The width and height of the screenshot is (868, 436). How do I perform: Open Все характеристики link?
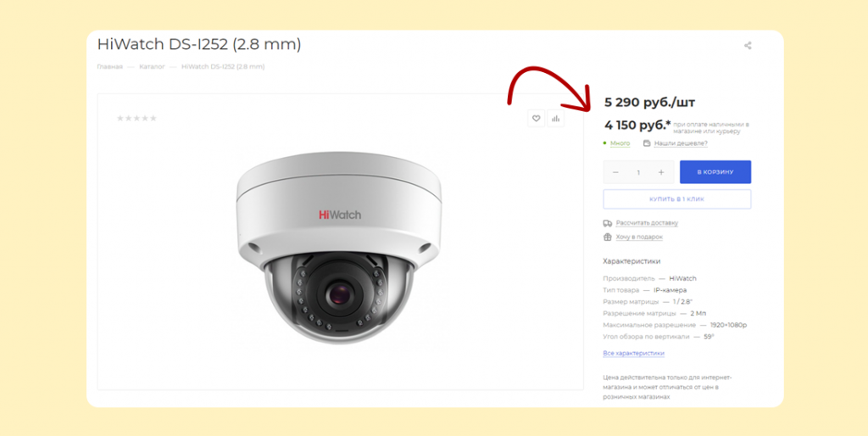633,354
